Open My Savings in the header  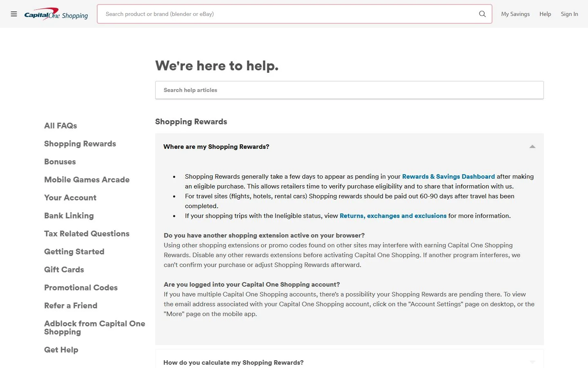click(x=515, y=14)
